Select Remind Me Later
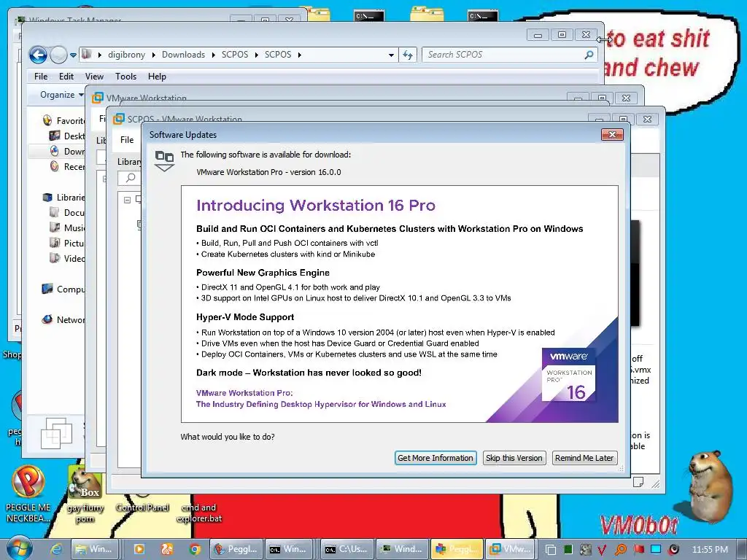This screenshot has height=560, width=747. pos(584,458)
